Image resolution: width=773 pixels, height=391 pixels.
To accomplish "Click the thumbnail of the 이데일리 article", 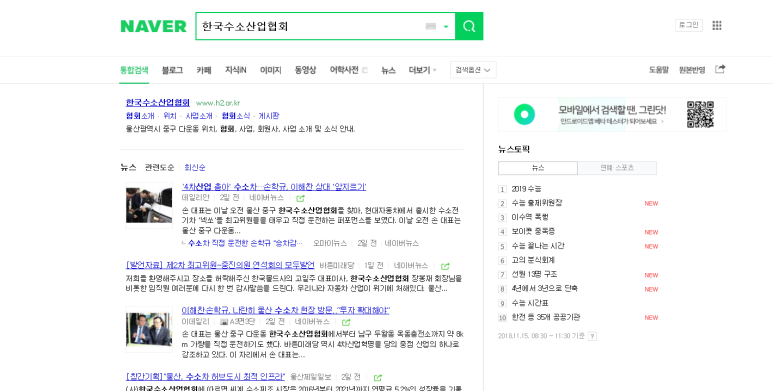I will [149, 329].
